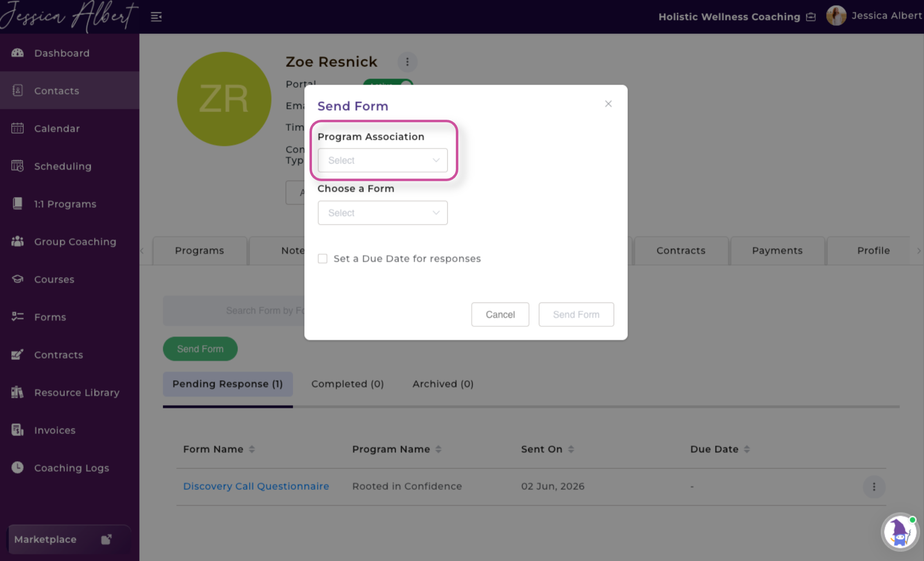Image resolution: width=924 pixels, height=561 pixels.
Task: Toggle the Portal active switch
Action: point(388,83)
